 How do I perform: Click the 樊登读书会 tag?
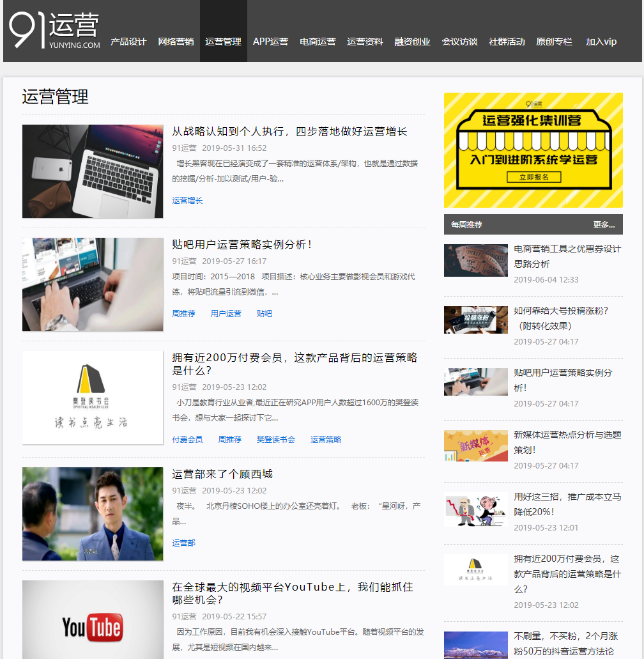[276, 440]
